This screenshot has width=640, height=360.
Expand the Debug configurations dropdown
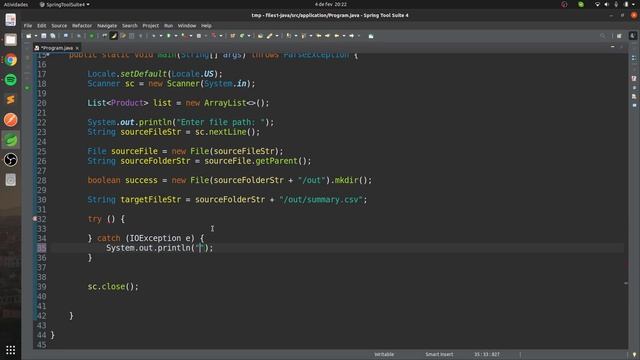(x=161, y=36)
